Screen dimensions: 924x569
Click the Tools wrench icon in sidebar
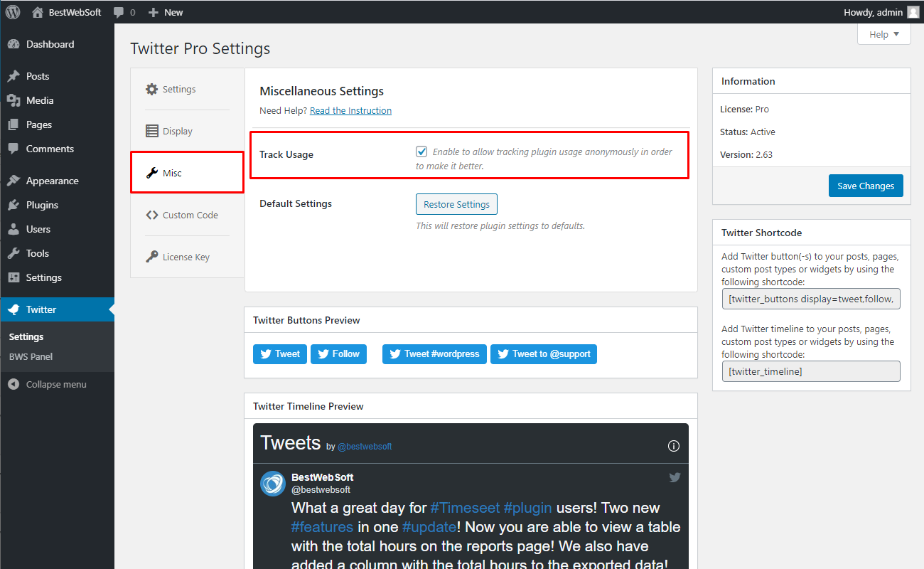point(14,253)
